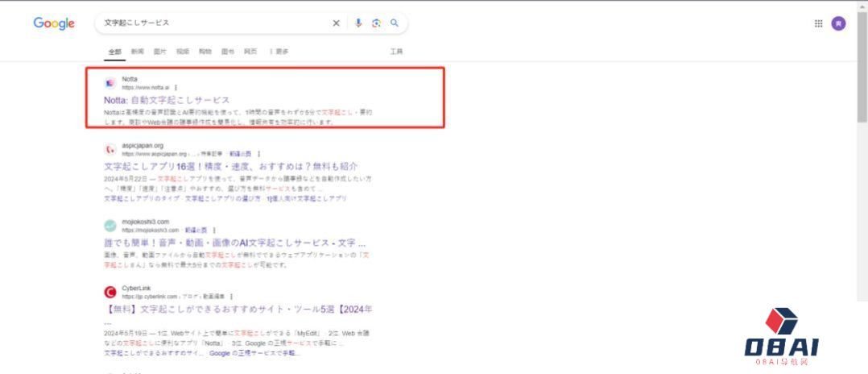This screenshot has height=374, width=868.
Task: Open sitelink 1)個人向け文字起こしアプリ
Action: [307, 198]
